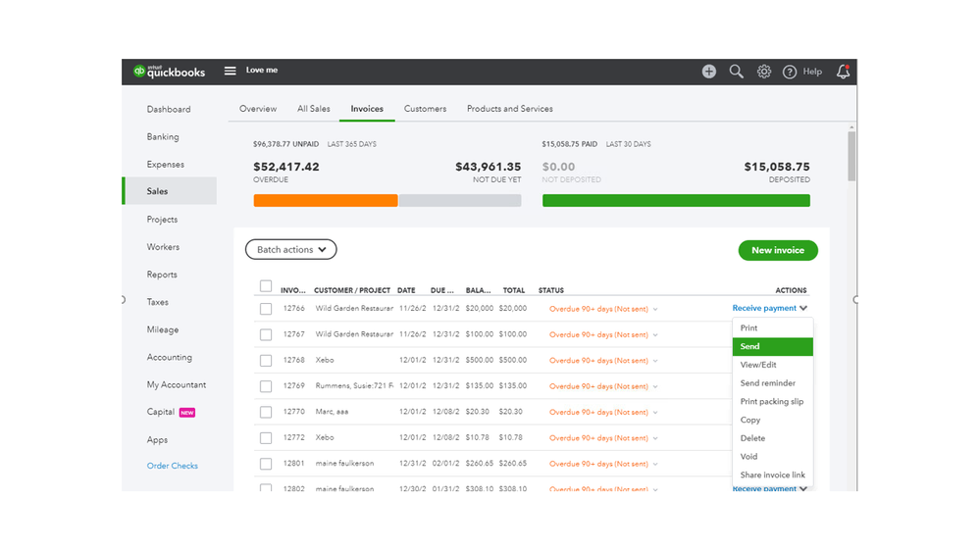980x551 pixels.
Task: Choose Print packing slip menu entry
Action: point(772,402)
